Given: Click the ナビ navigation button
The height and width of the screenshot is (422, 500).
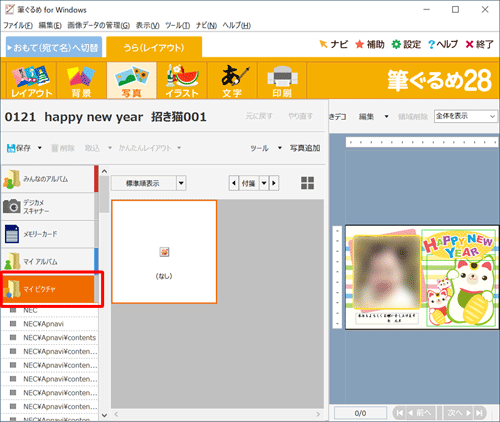Looking at the screenshot, I should 333,44.
